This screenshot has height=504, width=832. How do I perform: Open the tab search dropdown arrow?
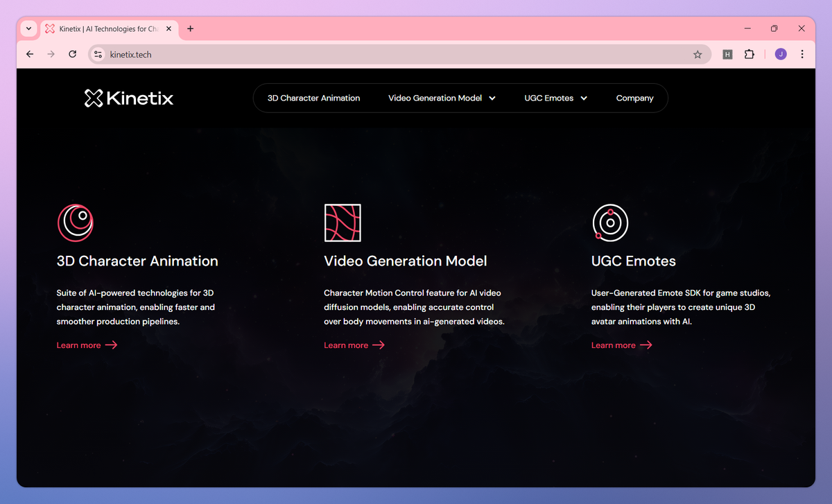(28, 28)
